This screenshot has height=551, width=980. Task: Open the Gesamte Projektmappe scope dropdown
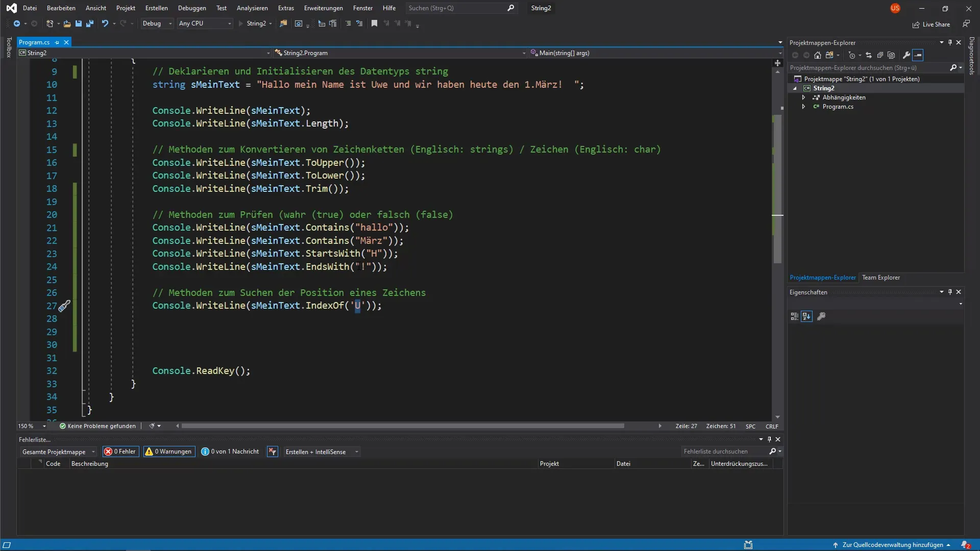click(58, 452)
